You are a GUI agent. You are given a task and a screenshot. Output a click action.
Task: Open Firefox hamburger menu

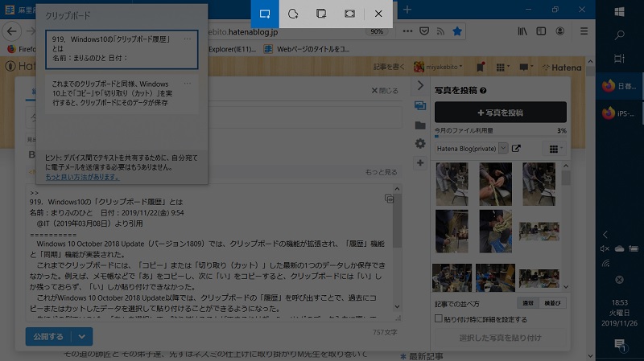[x=584, y=31]
